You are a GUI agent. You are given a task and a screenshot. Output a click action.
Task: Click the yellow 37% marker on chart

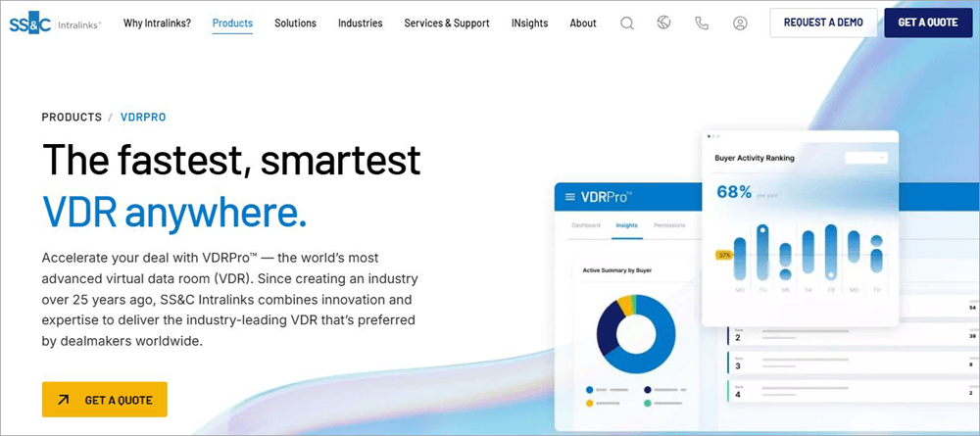click(x=724, y=255)
